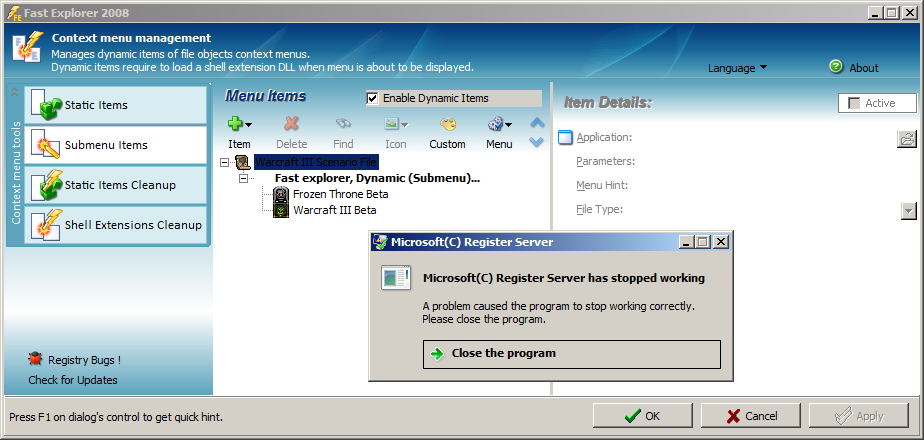Click the Warcraft III Beta icon
This screenshot has width=924, height=440.
click(x=281, y=210)
